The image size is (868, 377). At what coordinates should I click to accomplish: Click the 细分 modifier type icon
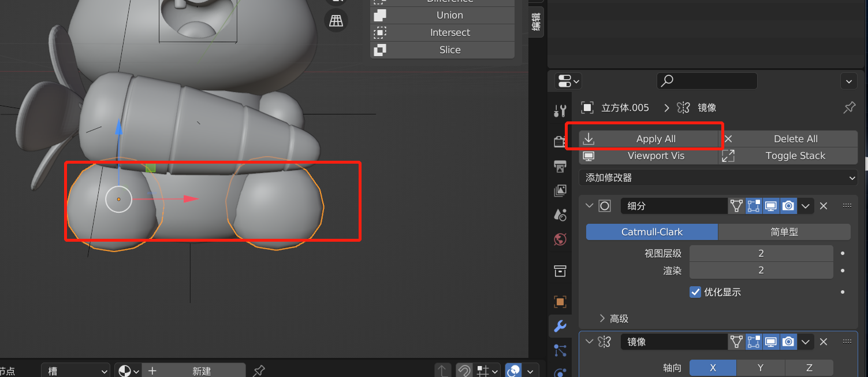[605, 206]
